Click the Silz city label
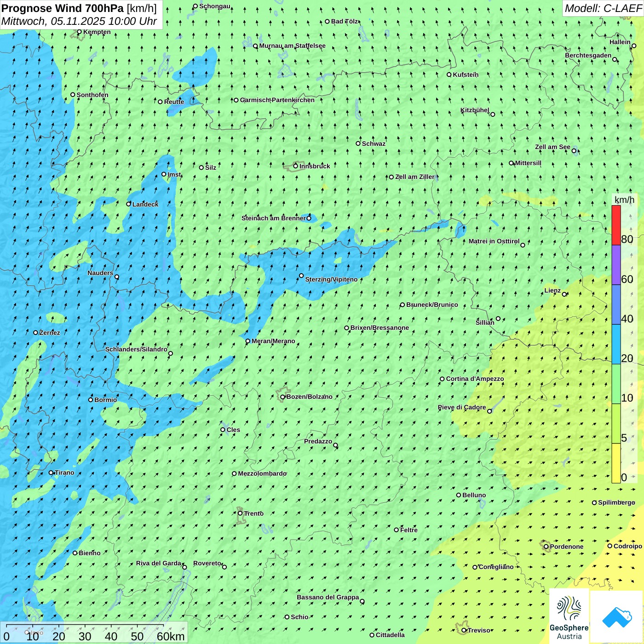This screenshot has height=644, width=644. (x=211, y=167)
